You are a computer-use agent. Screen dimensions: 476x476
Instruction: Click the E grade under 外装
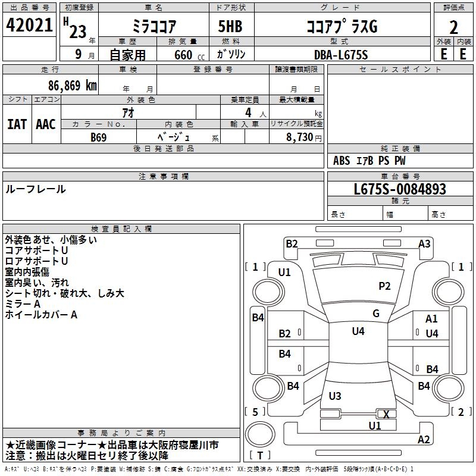pyautogui.click(x=444, y=54)
